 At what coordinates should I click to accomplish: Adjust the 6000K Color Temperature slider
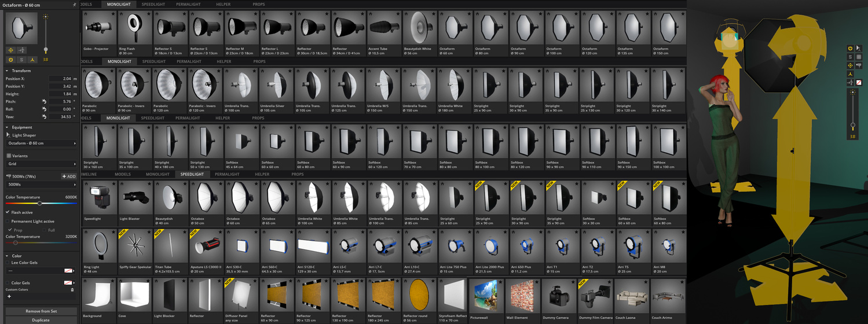(x=39, y=203)
